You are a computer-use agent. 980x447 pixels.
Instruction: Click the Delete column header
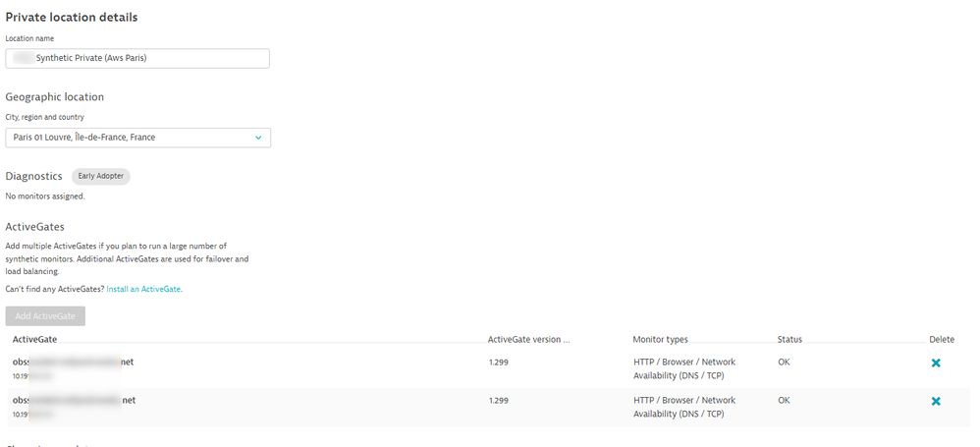coord(941,340)
